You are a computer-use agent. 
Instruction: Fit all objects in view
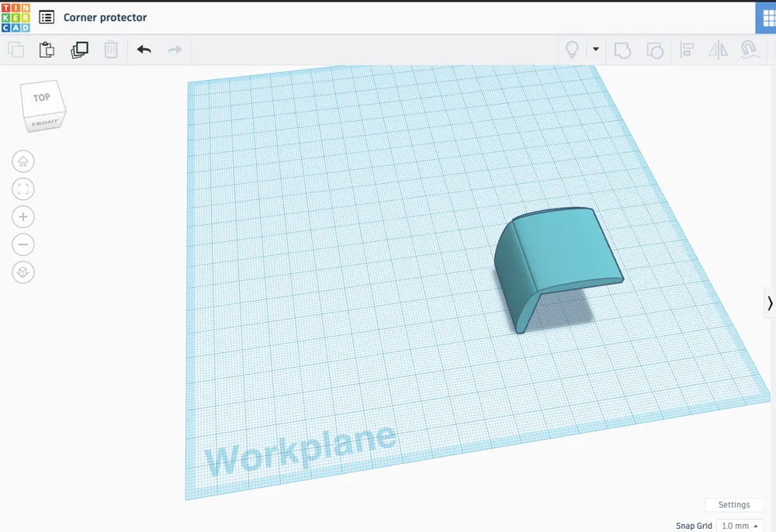(23, 189)
